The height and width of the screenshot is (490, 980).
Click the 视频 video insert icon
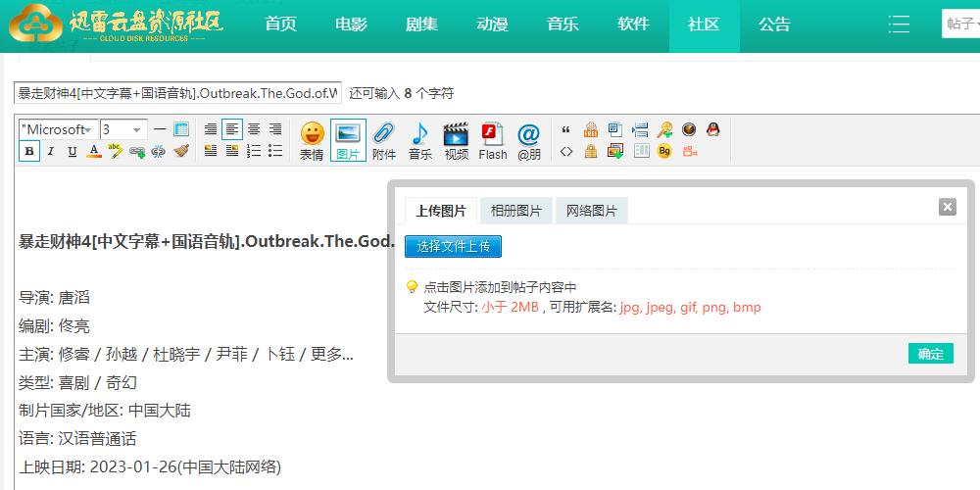click(x=456, y=140)
